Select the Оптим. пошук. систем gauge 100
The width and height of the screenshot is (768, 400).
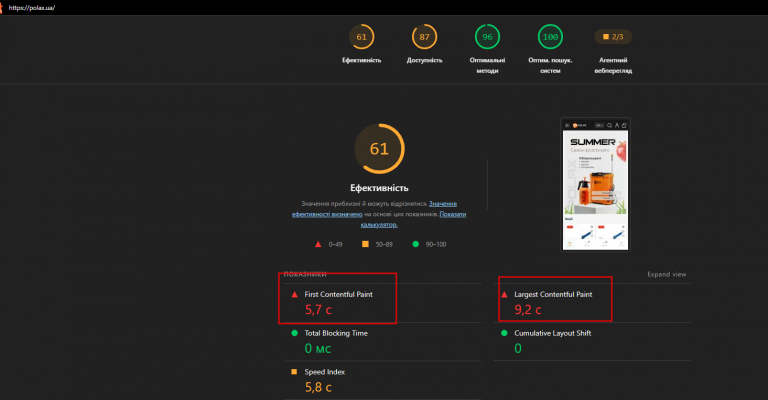550,37
